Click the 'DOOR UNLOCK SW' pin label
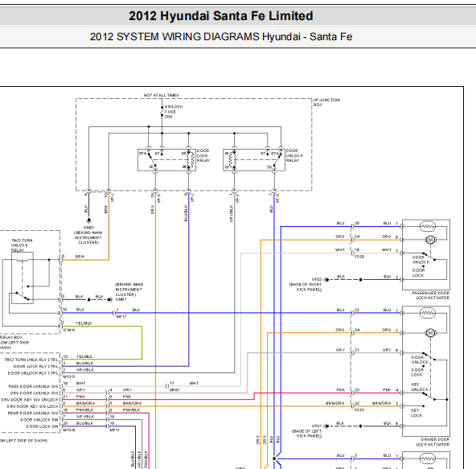Viewport: 476px width, 469px height. (39, 420)
